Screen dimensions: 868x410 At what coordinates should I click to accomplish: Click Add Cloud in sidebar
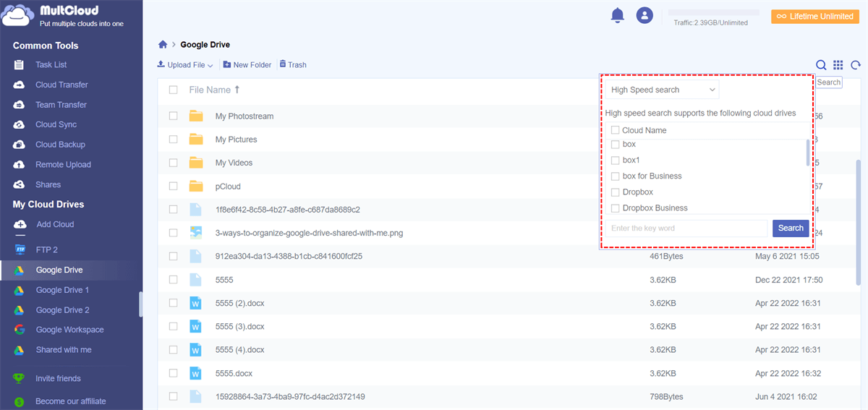(x=55, y=224)
